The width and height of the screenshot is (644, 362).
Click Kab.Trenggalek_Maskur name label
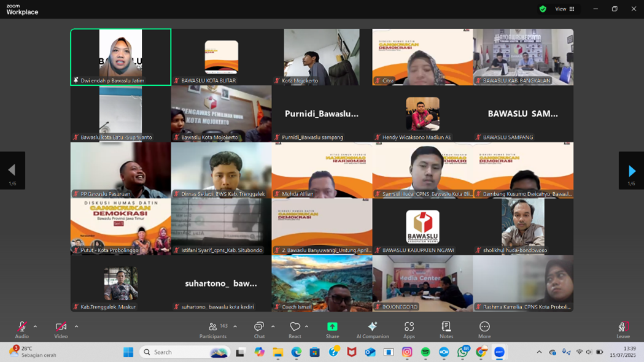tap(108, 307)
